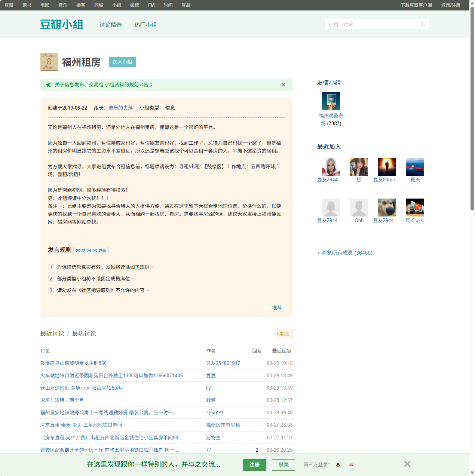Click the 豆瓣小组 logo
Viewport: 475px width, 476px height.
(62, 24)
